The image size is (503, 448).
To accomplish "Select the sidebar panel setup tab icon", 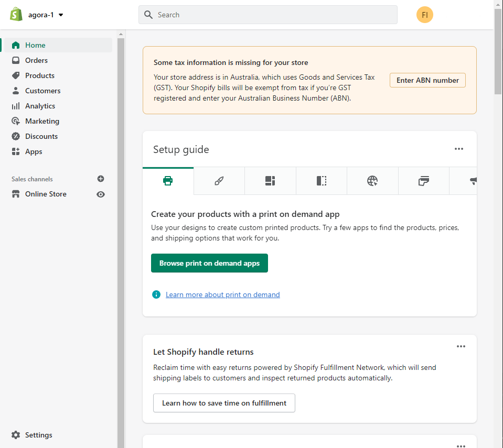I will [x=322, y=181].
